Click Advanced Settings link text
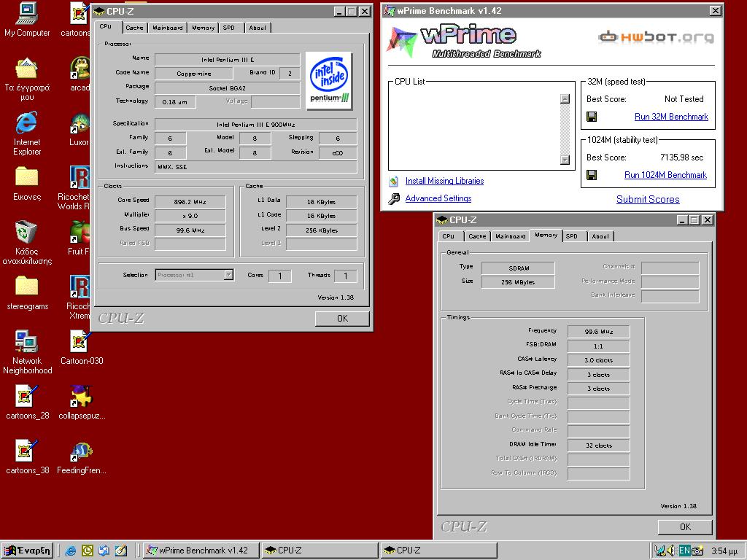The image size is (747, 560). tap(438, 198)
